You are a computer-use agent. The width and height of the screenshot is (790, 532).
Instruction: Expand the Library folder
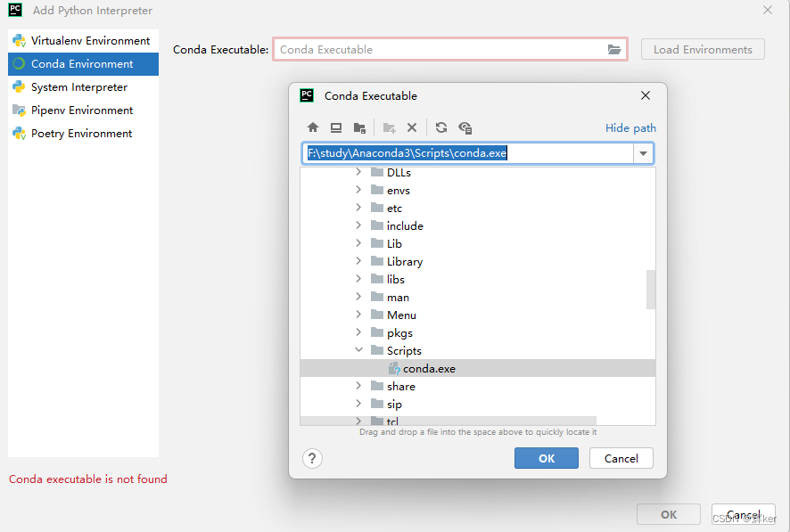(358, 261)
